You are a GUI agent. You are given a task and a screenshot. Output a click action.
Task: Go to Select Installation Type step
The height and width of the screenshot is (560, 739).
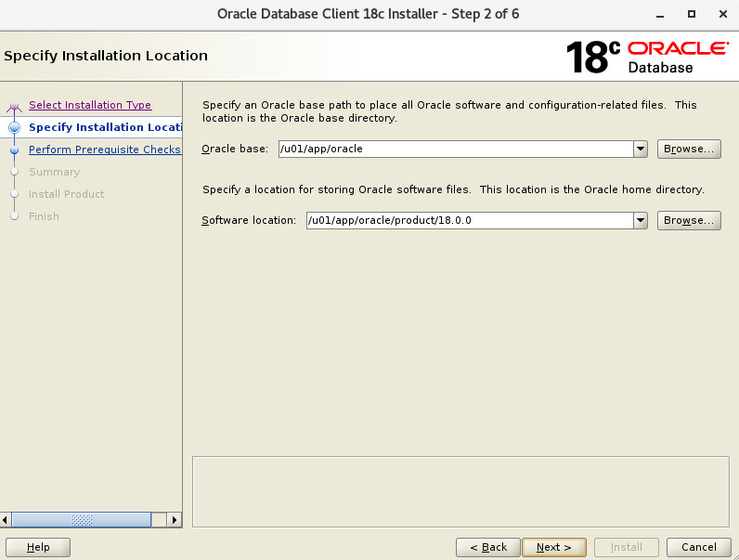click(90, 105)
